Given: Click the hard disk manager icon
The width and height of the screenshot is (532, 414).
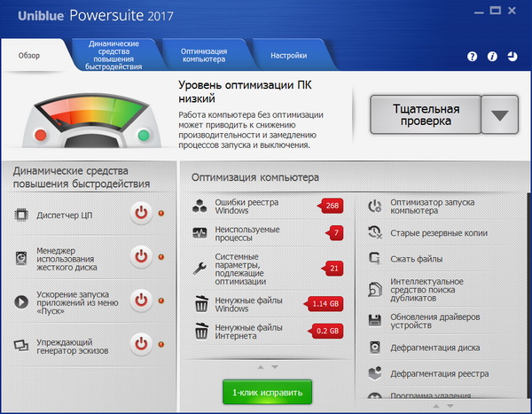Looking at the screenshot, I should coord(21,258).
